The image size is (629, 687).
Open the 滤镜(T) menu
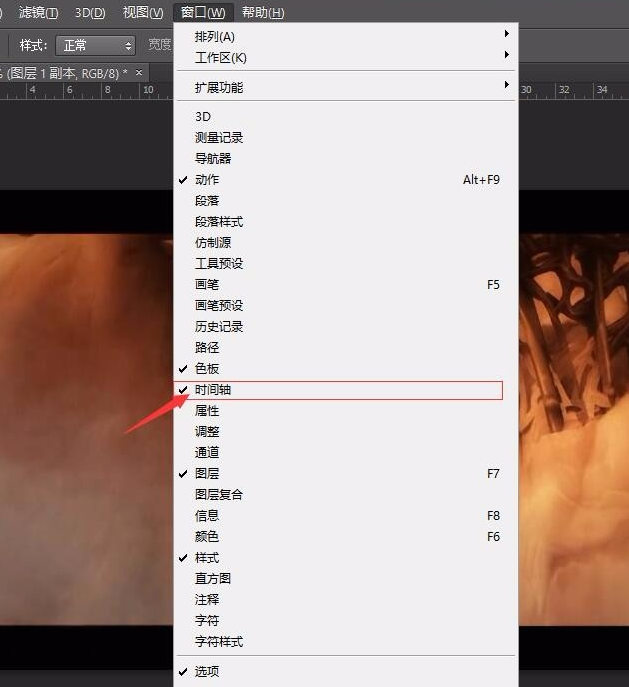click(39, 12)
